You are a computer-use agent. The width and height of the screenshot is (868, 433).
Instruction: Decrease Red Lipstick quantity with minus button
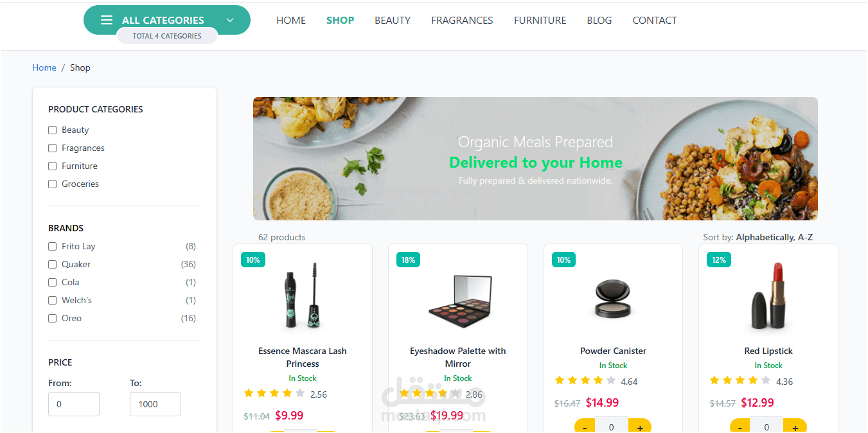tap(740, 427)
